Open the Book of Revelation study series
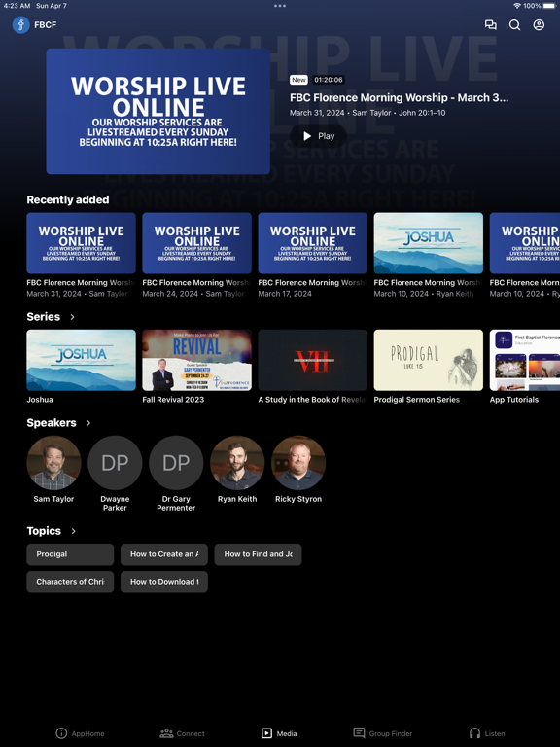This screenshot has height=747, width=560. click(x=312, y=360)
